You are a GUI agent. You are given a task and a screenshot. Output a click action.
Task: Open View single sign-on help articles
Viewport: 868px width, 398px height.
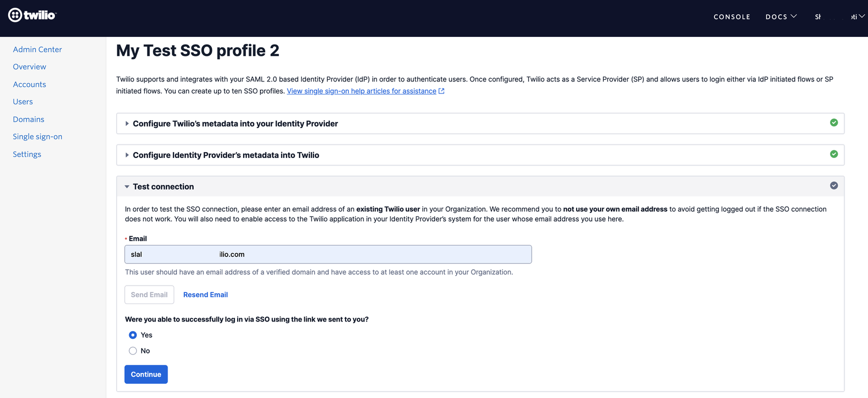[361, 91]
